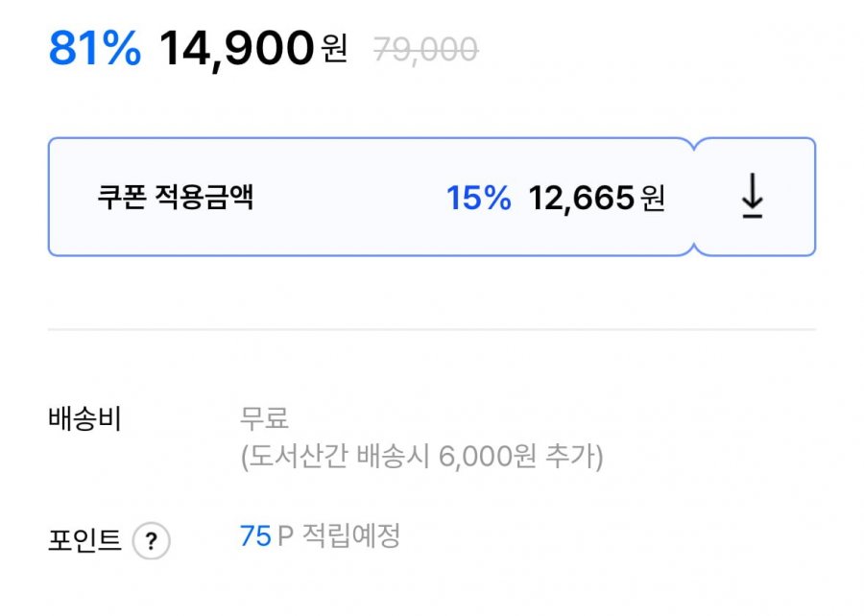This screenshot has height=616, width=864.
Task: Tap the P unit after 75
Action: [x=284, y=536]
